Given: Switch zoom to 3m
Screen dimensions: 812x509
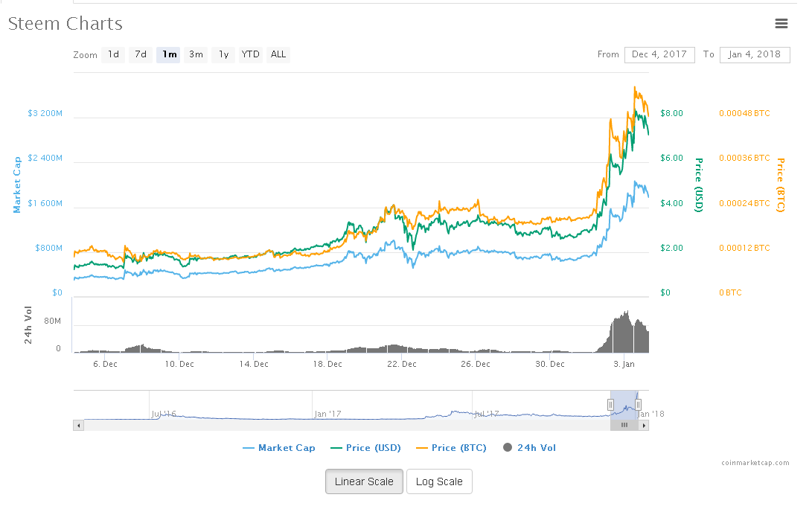Looking at the screenshot, I should tap(196, 54).
